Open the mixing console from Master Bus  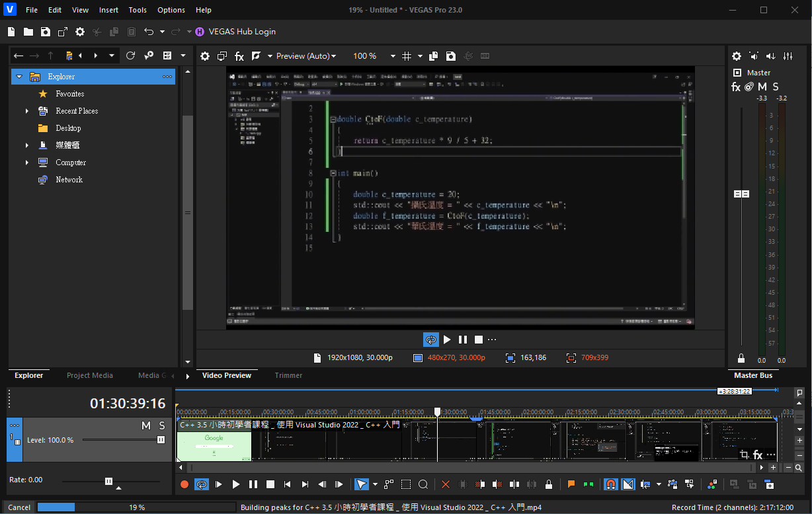point(788,56)
